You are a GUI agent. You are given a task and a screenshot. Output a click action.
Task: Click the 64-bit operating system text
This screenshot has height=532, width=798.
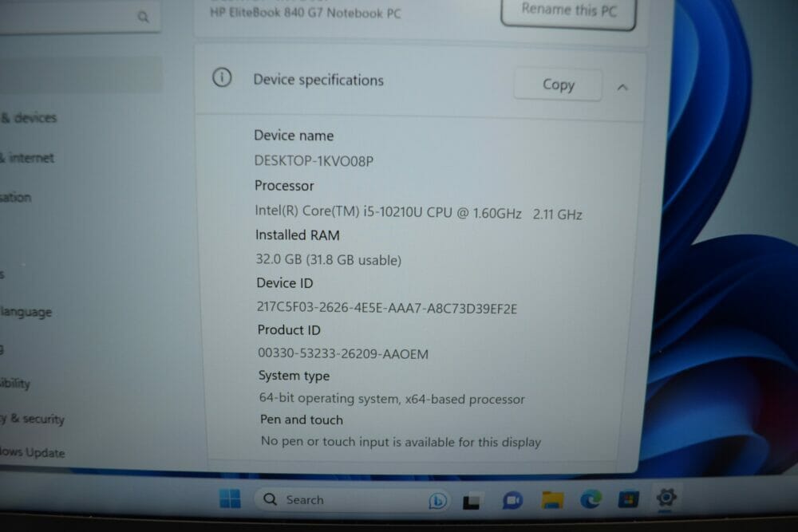(x=392, y=398)
